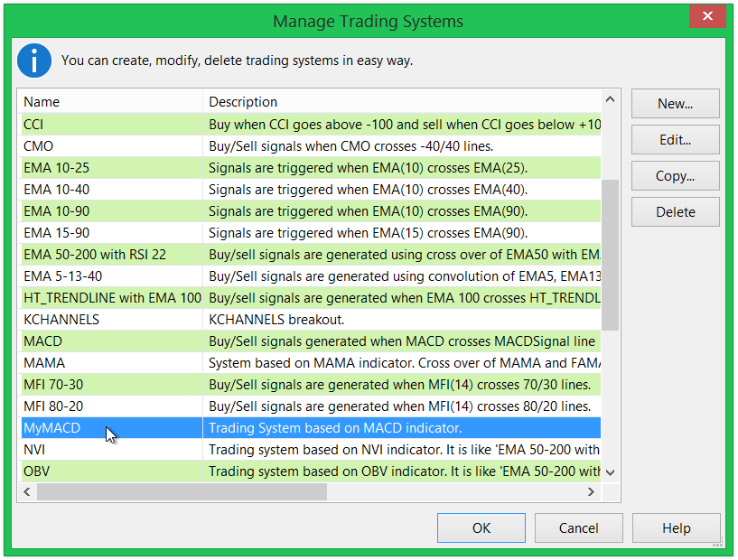Delete the selected trading system
Viewport: 738px width, 560px height.
pyautogui.click(x=675, y=211)
